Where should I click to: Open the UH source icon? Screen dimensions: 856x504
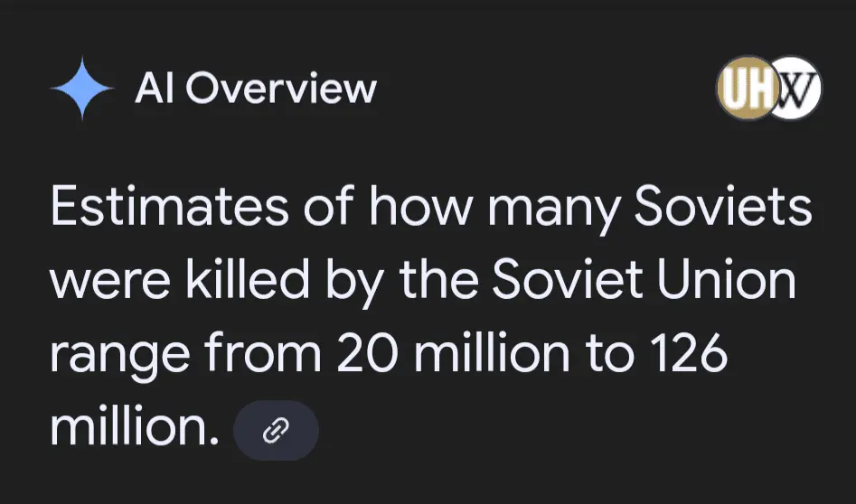[x=741, y=89]
